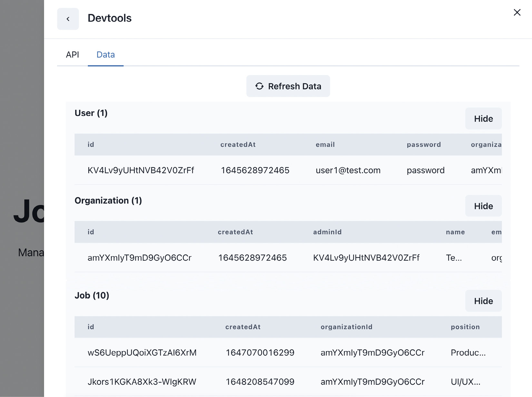
Task: Click the password column header in User table
Action: tap(424, 144)
